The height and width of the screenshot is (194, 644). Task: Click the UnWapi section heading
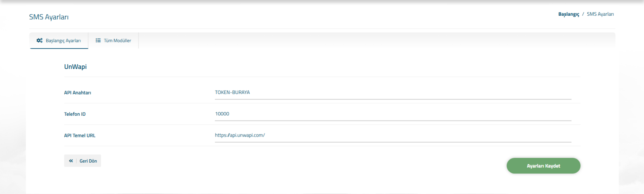pyautogui.click(x=75, y=67)
